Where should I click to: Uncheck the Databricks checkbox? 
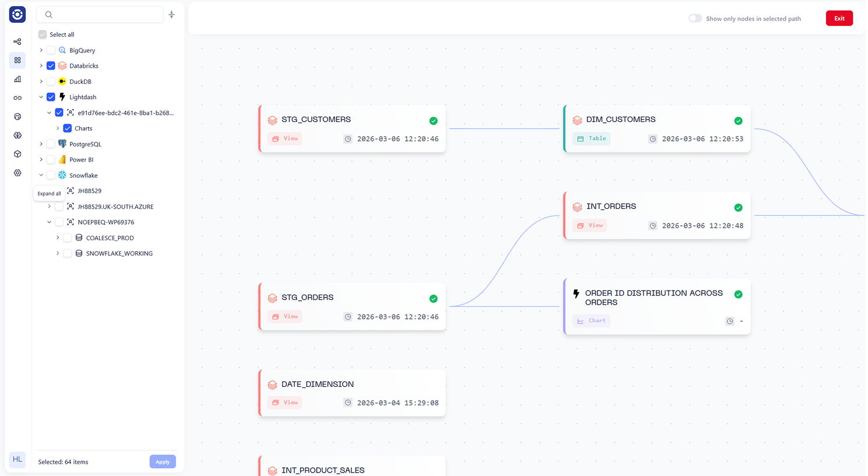51,65
